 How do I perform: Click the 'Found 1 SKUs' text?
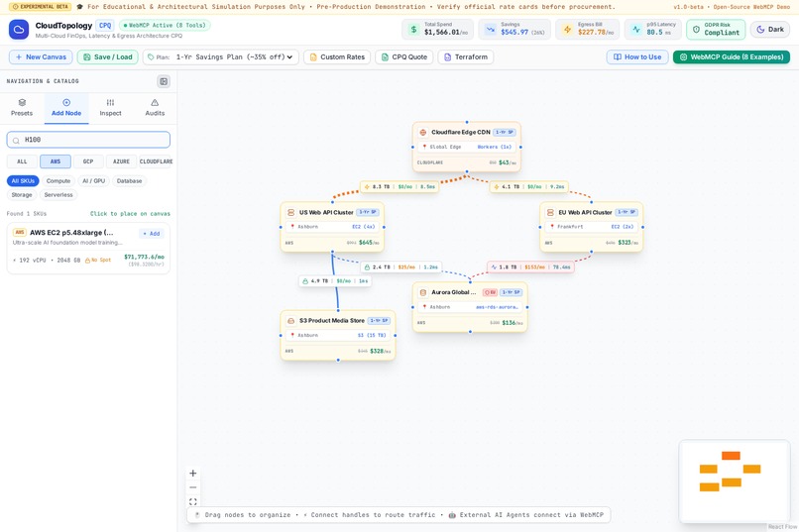27,214
